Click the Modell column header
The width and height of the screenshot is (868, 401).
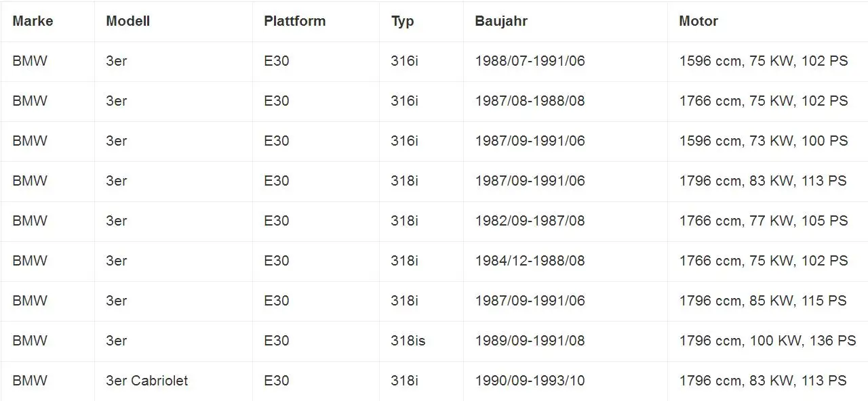(x=127, y=21)
